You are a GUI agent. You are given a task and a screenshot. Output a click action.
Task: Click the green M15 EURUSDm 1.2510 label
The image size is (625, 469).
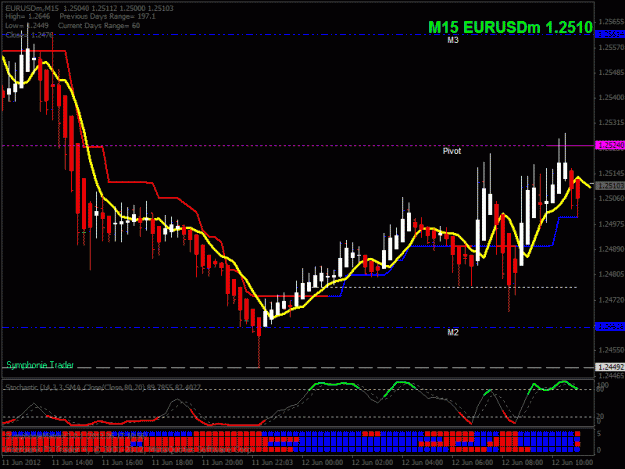pos(511,27)
